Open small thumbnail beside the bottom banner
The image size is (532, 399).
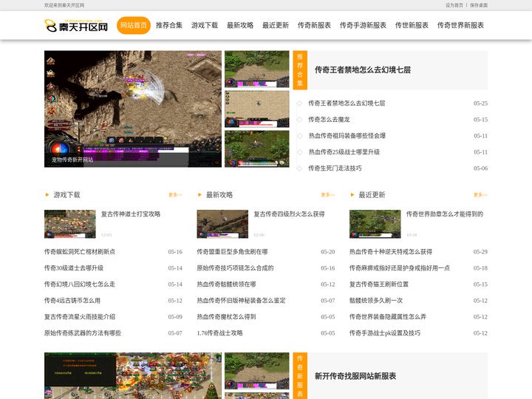click(257, 371)
